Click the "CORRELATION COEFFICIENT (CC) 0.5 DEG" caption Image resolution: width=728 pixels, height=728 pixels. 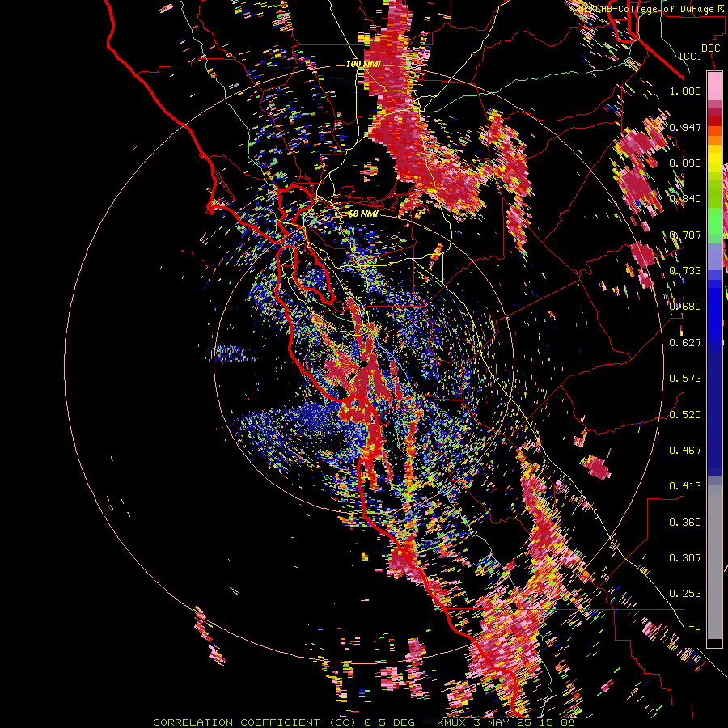pos(285,722)
